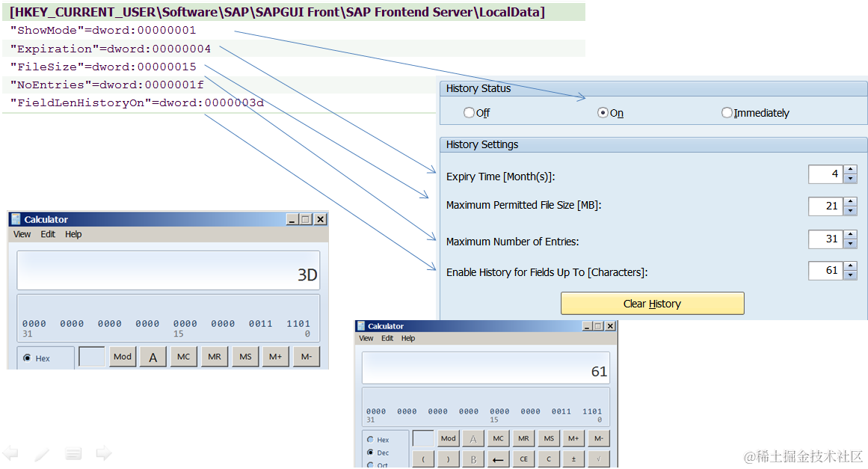Image resolution: width=868 pixels, height=469 pixels.
Task: Click the calculator app icon in 3D window
Action: (16, 219)
